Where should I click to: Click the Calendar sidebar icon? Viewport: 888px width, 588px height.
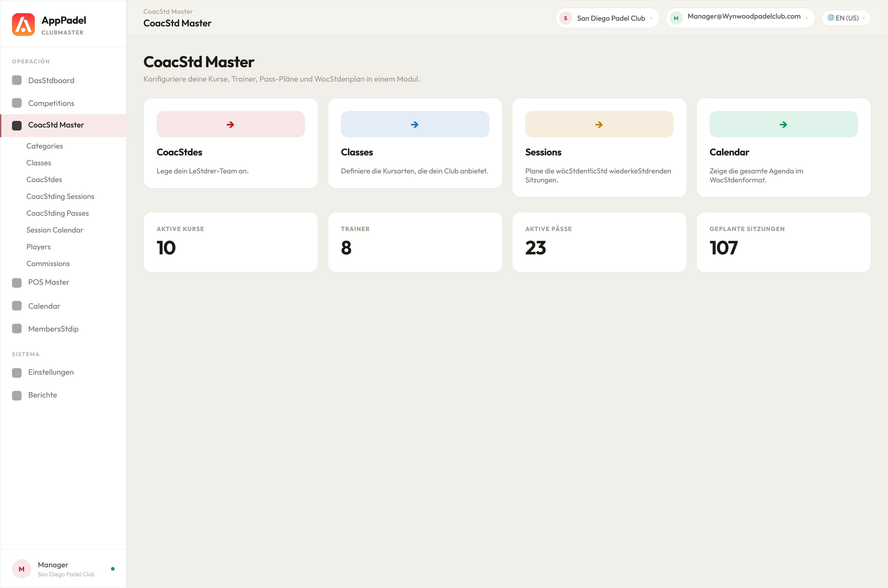[x=17, y=306]
